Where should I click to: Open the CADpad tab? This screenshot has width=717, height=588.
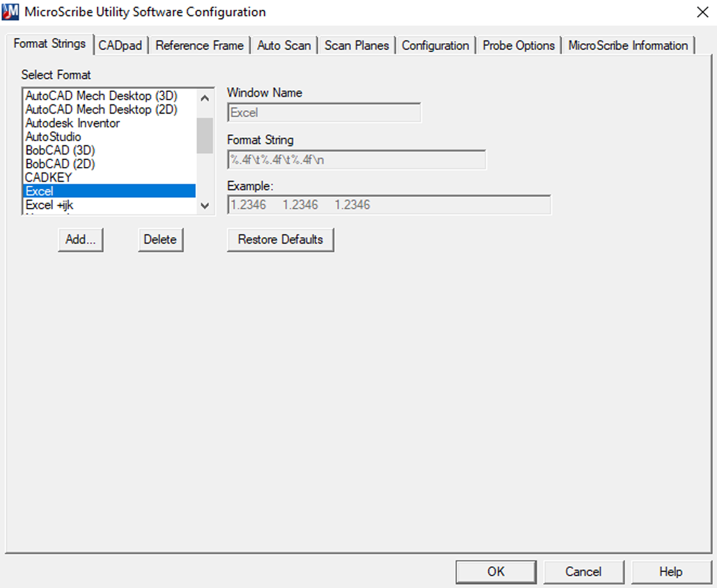coord(120,46)
